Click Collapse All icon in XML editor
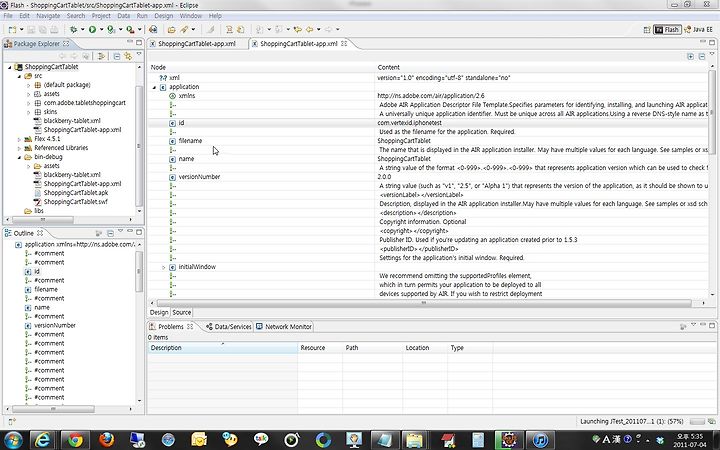Screen dimensions: 720x450 (x=702, y=56)
